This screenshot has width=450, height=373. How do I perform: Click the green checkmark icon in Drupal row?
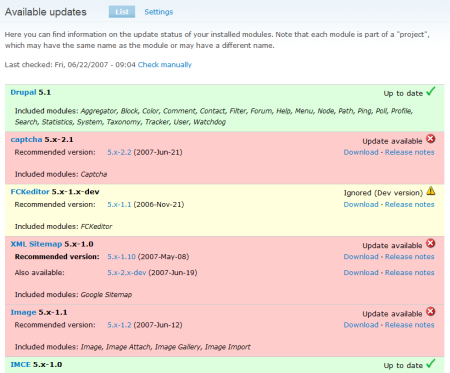pos(431,91)
